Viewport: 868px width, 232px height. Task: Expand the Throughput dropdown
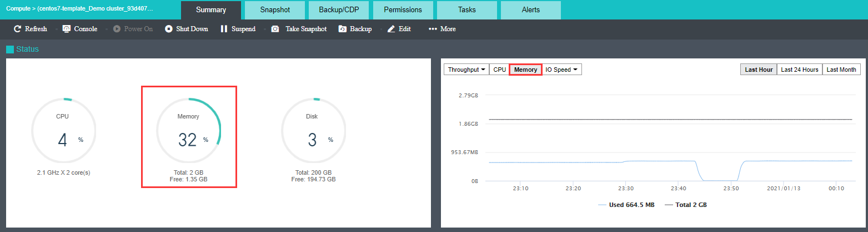tap(467, 70)
